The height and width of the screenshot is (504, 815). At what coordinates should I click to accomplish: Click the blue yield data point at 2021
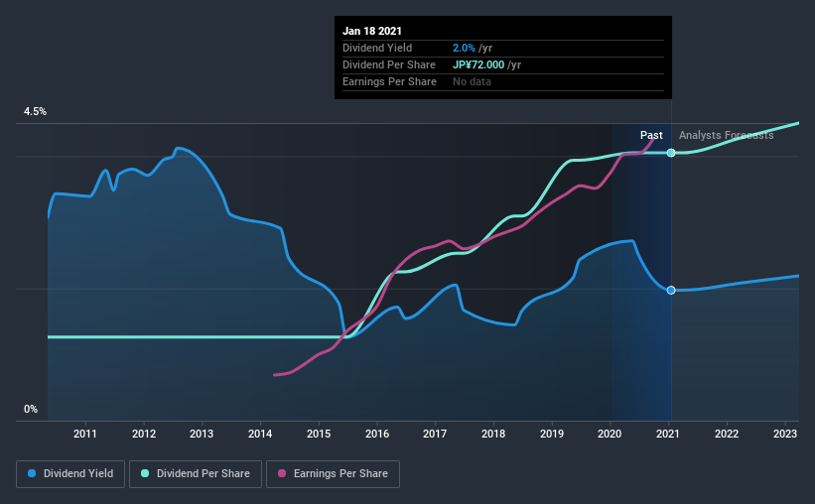(x=671, y=290)
